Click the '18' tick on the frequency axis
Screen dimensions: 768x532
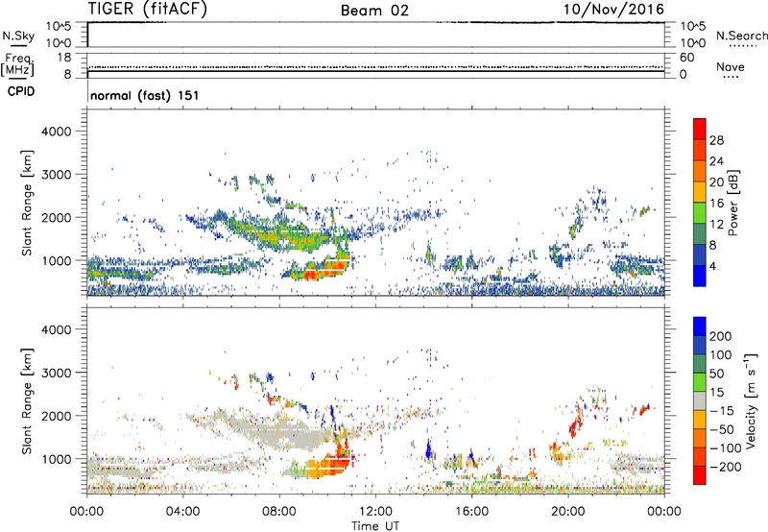point(64,58)
